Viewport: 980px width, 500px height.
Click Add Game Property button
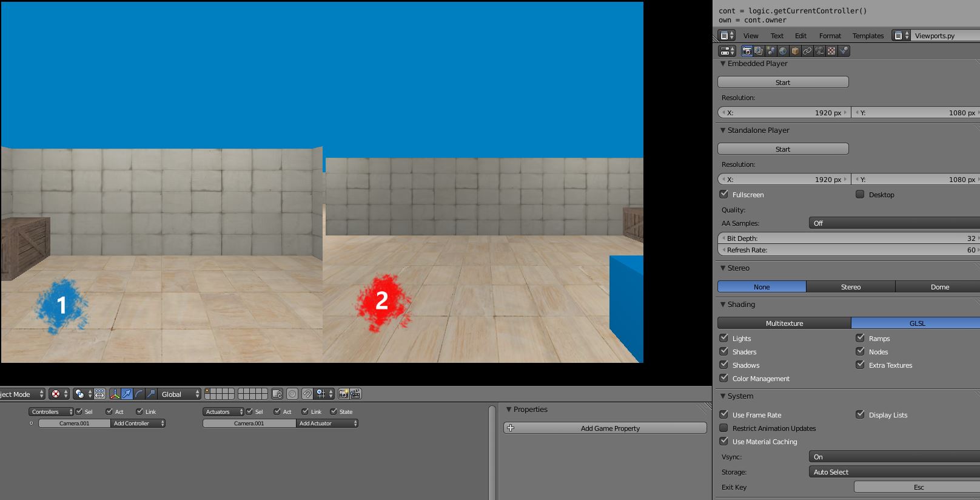pos(605,428)
